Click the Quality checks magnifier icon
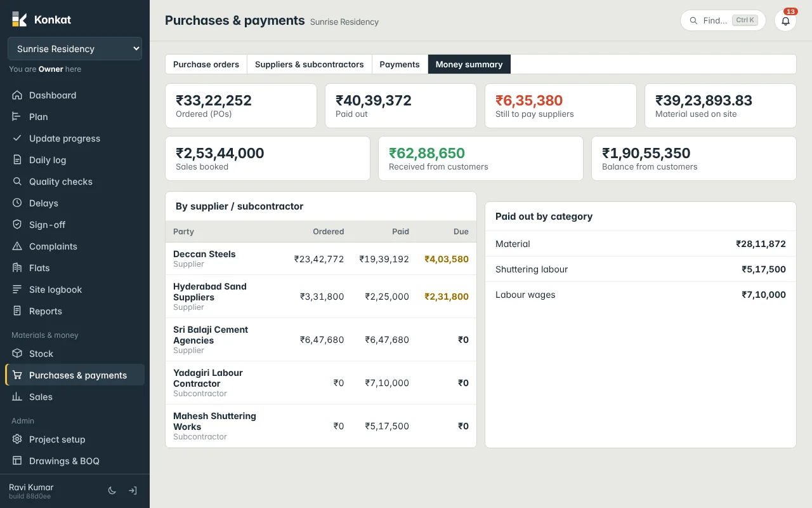The height and width of the screenshot is (508, 812). 17,182
